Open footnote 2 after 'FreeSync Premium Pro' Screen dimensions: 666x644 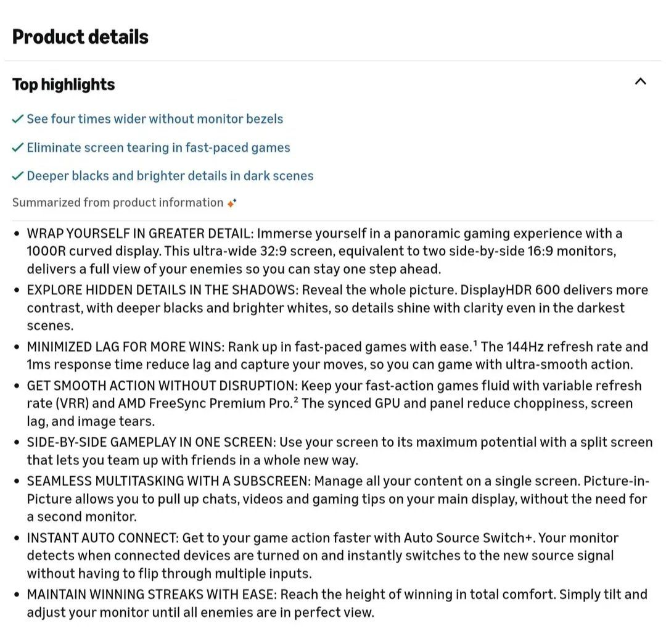[296, 400]
